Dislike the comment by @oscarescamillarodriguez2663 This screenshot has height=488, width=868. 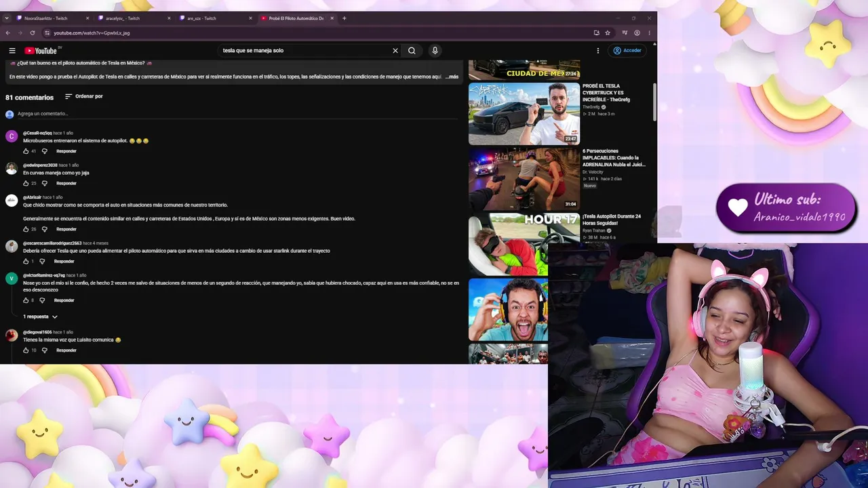pyautogui.click(x=42, y=262)
